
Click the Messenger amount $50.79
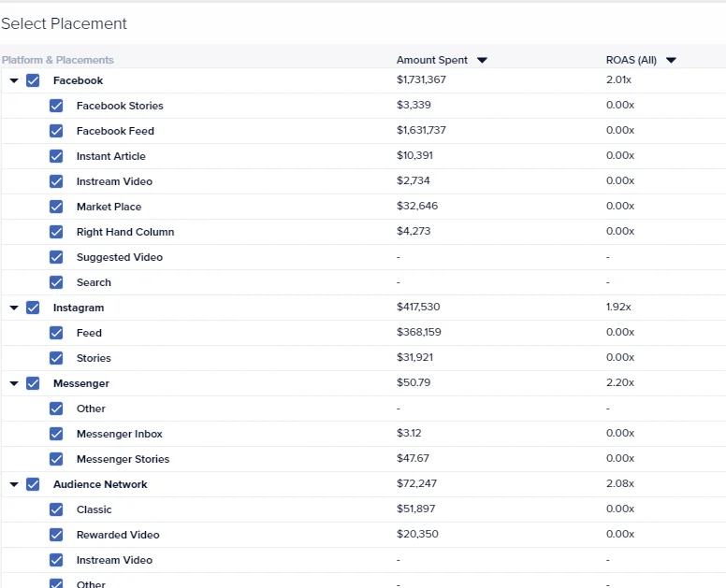click(x=414, y=382)
